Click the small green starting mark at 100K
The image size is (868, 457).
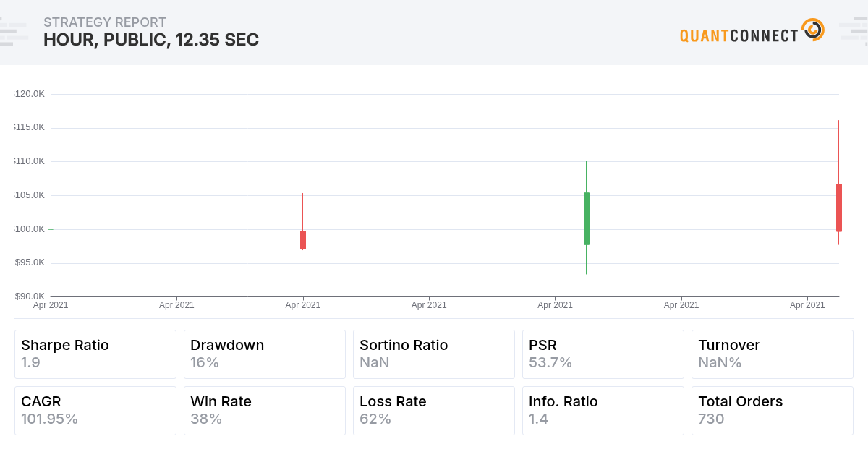pos(51,229)
